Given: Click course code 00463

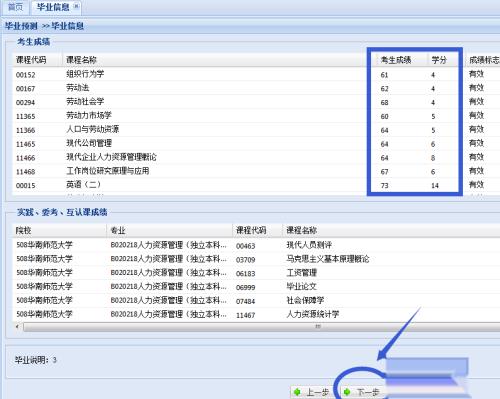Looking at the screenshot, I should (245, 246).
